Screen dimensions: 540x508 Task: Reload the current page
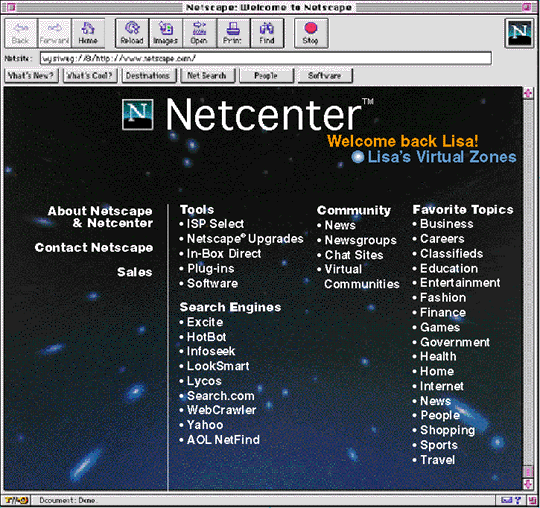click(x=132, y=33)
